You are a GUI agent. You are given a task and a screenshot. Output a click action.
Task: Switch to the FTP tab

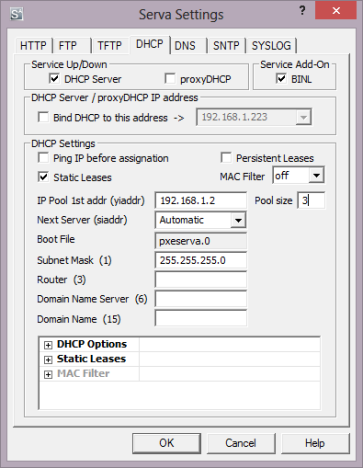pyautogui.click(x=68, y=45)
